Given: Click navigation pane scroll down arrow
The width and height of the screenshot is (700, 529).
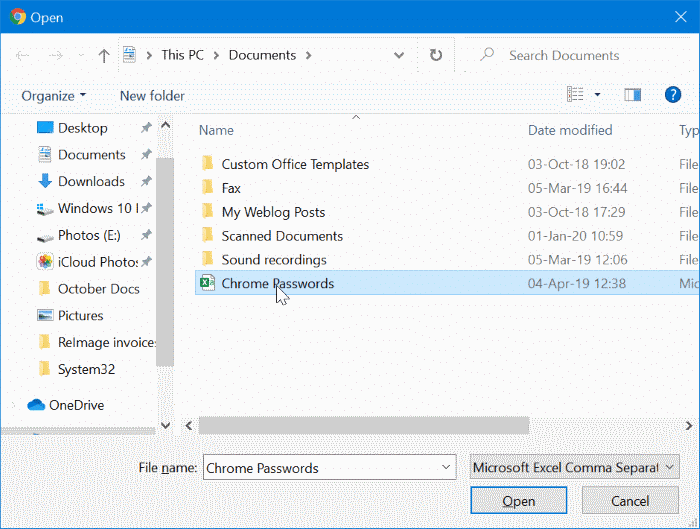Looking at the screenshot, I should [165, 425].
